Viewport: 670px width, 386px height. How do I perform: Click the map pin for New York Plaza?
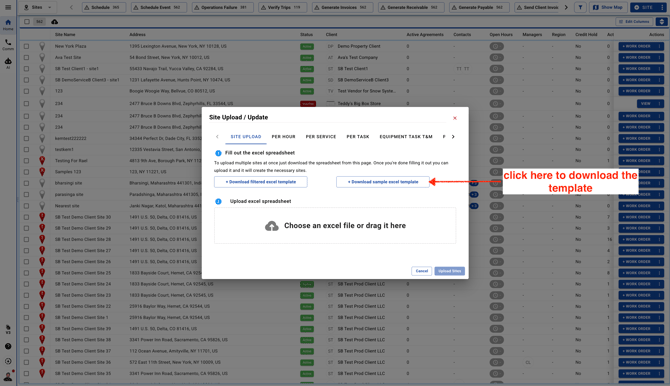coord(42,46)
